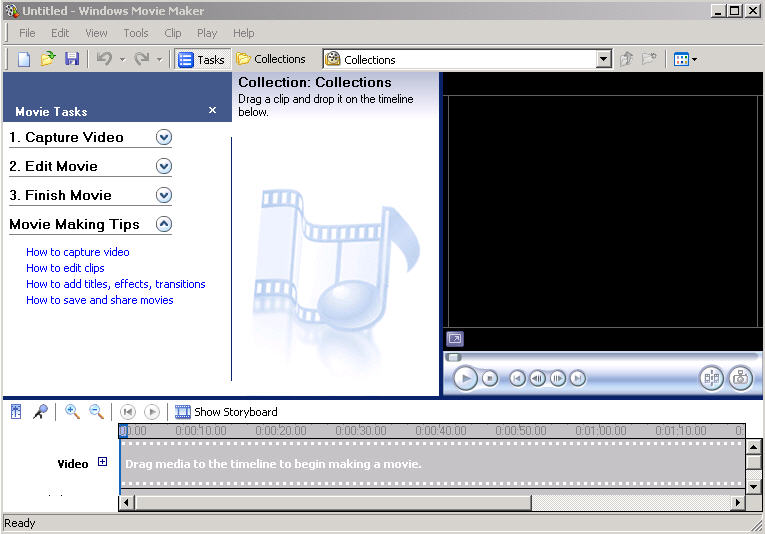Click the Zoom Timeline Out icon
The width and height of the screenshot is (765, 534).
[x=97, y=412]
